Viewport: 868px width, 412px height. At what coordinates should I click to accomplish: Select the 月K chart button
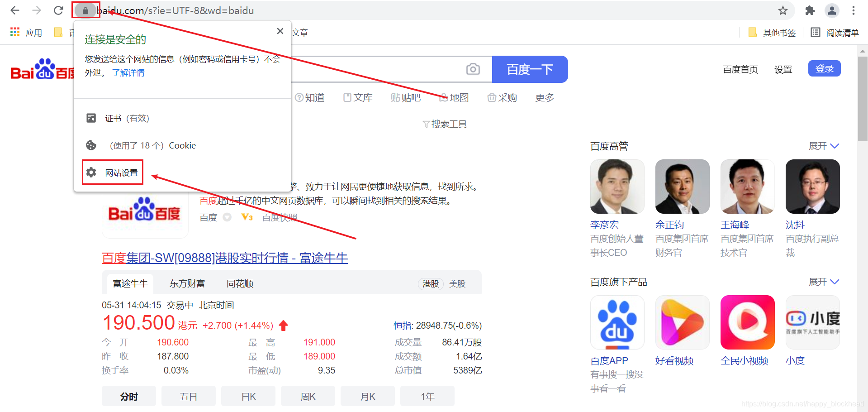tap(368, 396)
